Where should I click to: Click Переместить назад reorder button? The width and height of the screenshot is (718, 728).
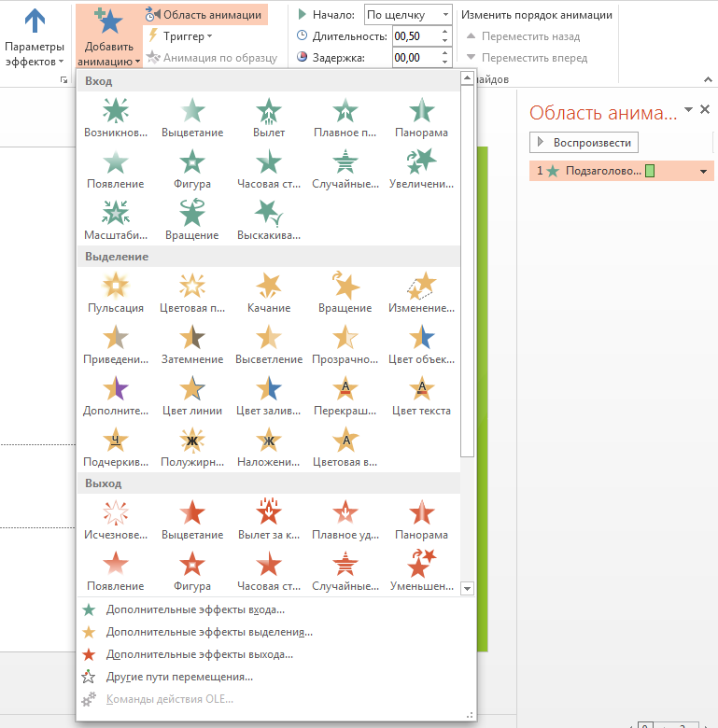tap(523, 36)
